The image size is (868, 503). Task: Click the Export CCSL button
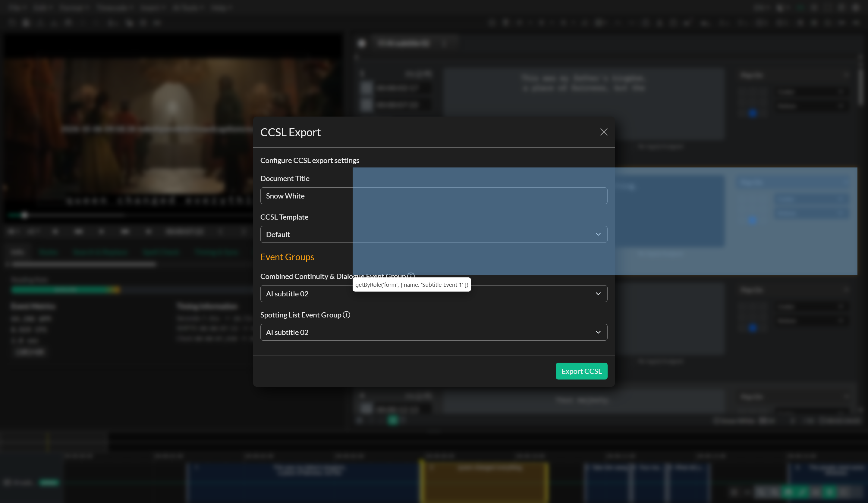(x=581, y=371)
